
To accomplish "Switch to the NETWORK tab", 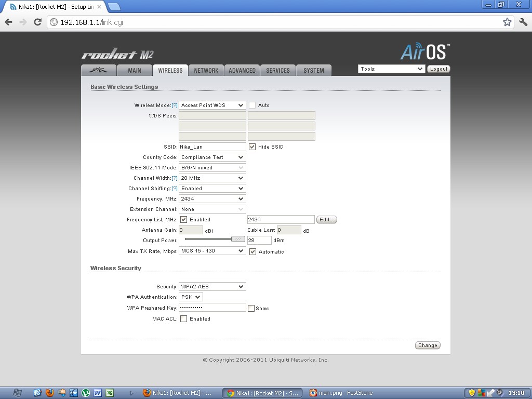I will click(206, 70).
